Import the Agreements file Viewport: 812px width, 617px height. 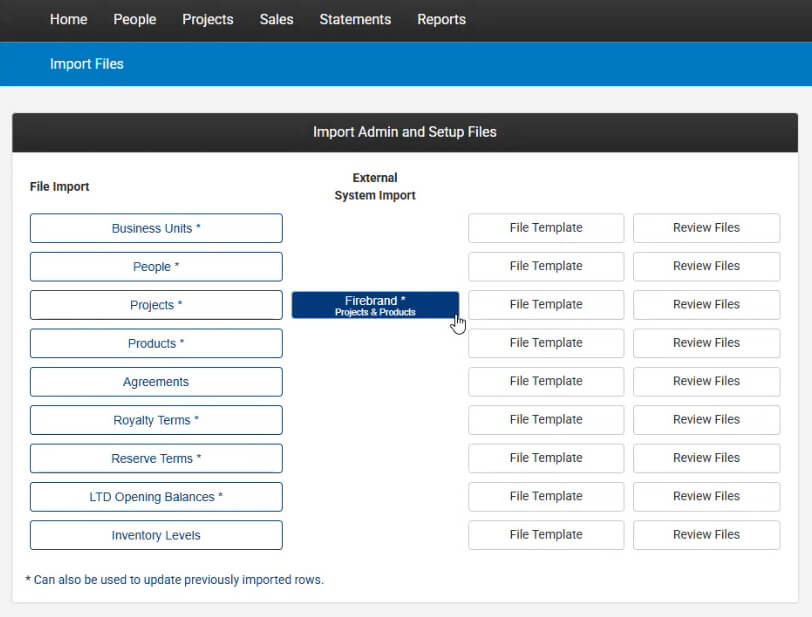[156, 382]
